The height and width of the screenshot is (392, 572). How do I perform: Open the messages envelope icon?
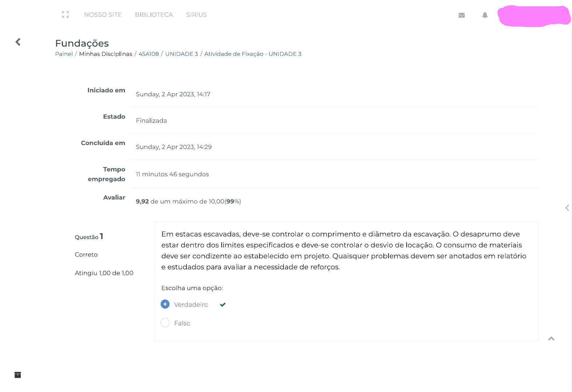click(462, 15)
